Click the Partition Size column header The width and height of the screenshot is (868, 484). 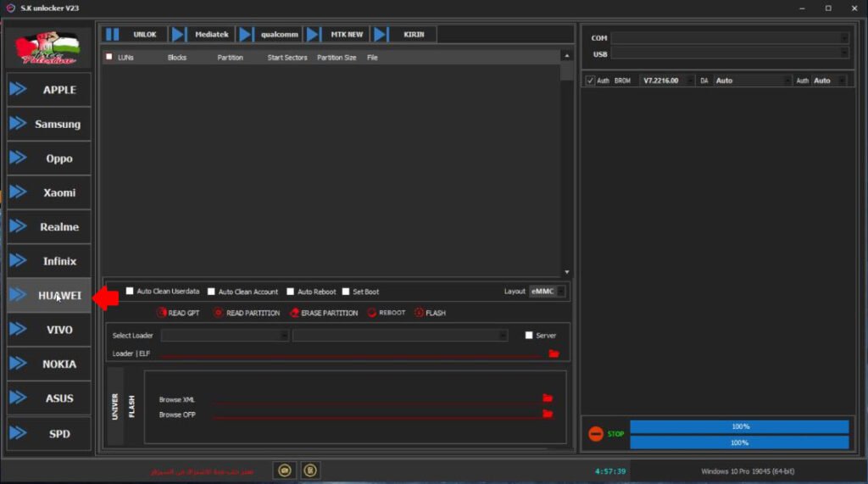pos(337,58)
